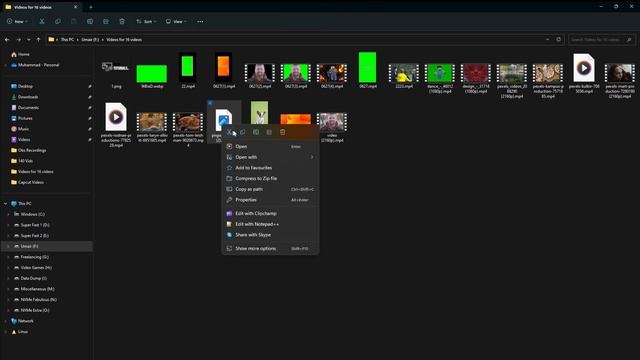Viewport: 640px width, 360px height.
Task: Unpin Downloads using its pin icon
Action: click(89, 97)
